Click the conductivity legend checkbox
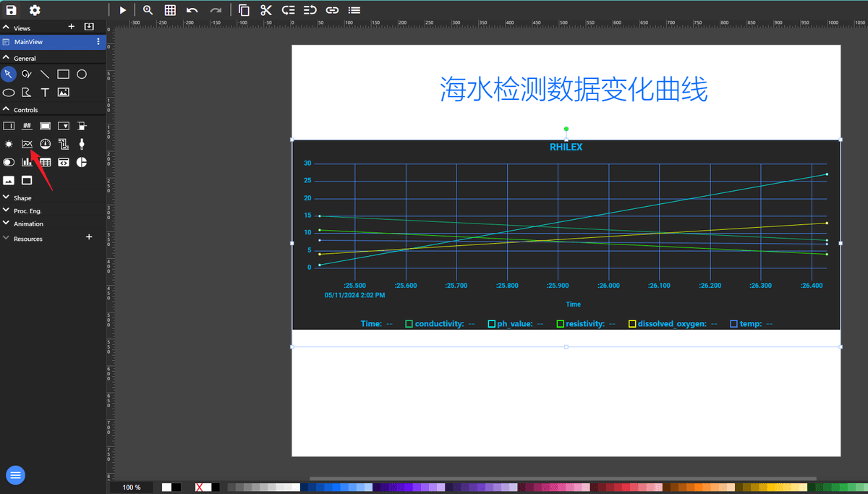The height and width of the screenshot is (494, 868). pyautogui.click(x=409, y=324)
